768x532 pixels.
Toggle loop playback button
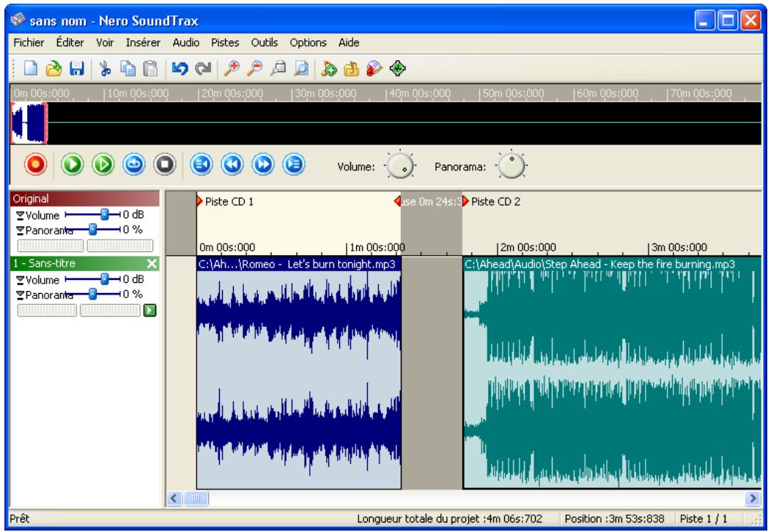(134, 165)
